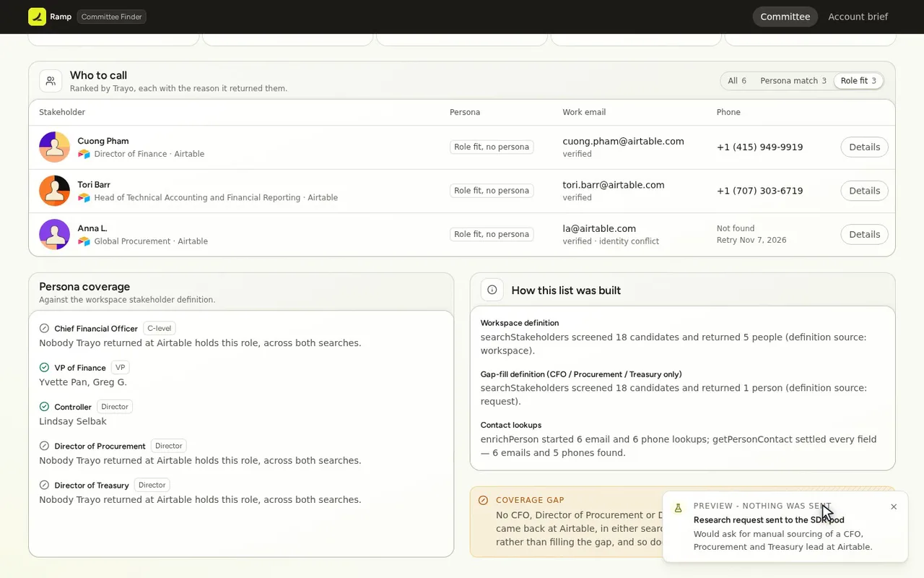This screenshot has width=924, height=578.
Task: Click the Stakeholder column header
Action: tap(62, 112)
